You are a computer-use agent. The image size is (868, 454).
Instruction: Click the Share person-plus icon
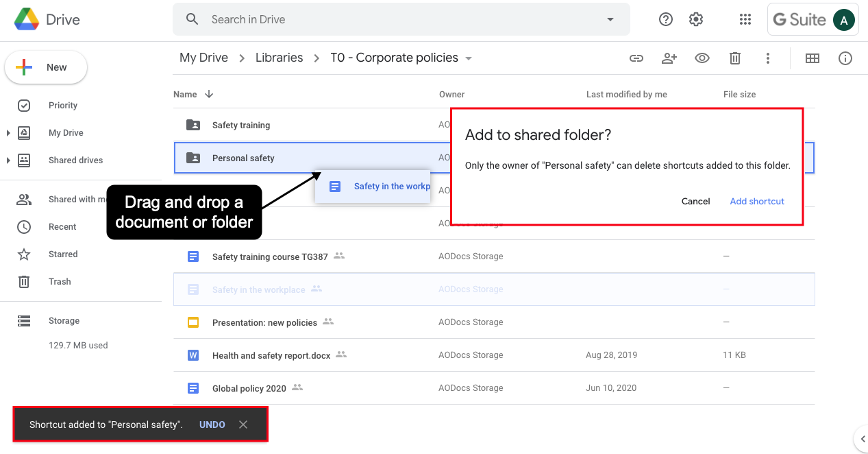[x=669, y=58]
